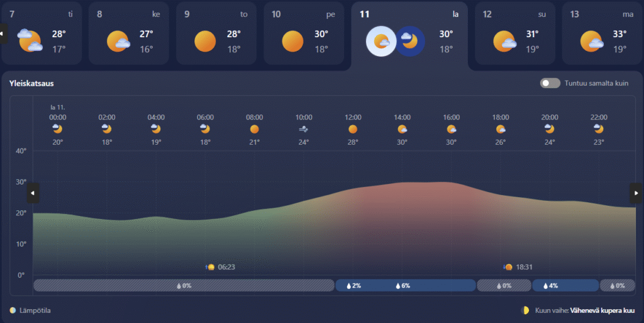The height and width of the screenshot is (323, 644).
Task: Click the sunset icon at 18:31
Action: (x=508, y=267)
